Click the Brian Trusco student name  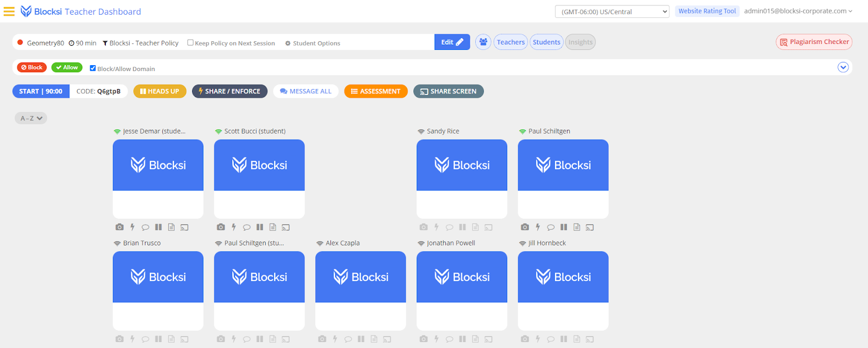click(x=142, y=243)
